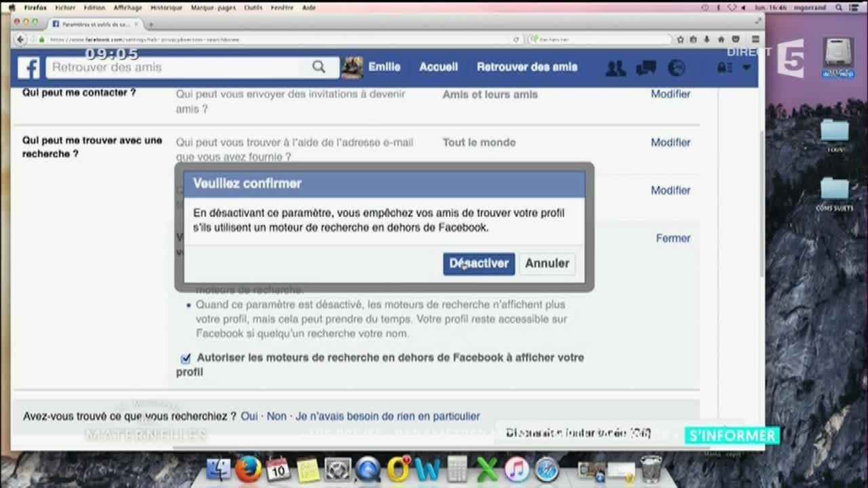The height and width of the screenshot is (488, 868).
Task: Open Calculator from the Dock
Action: point(458,469)
